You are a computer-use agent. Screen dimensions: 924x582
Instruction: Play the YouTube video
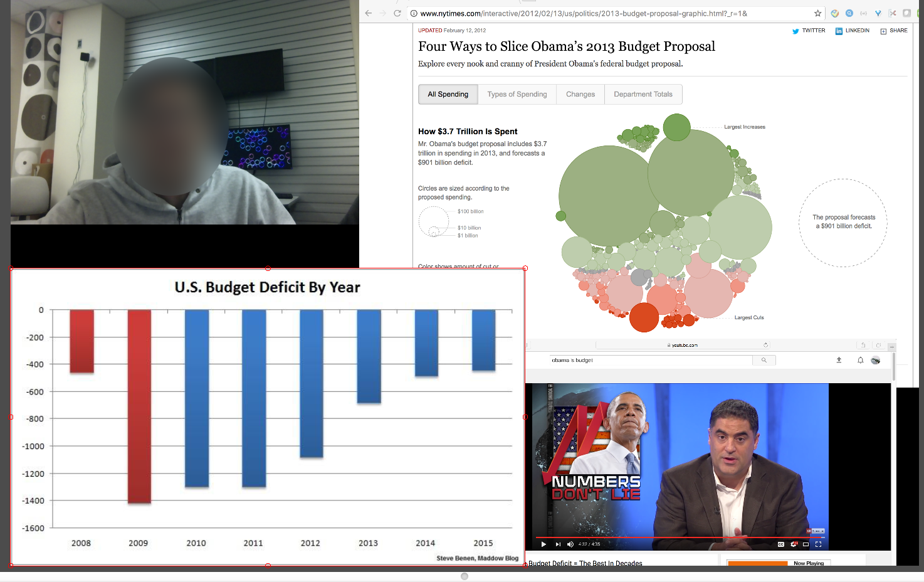pos(543,544)
